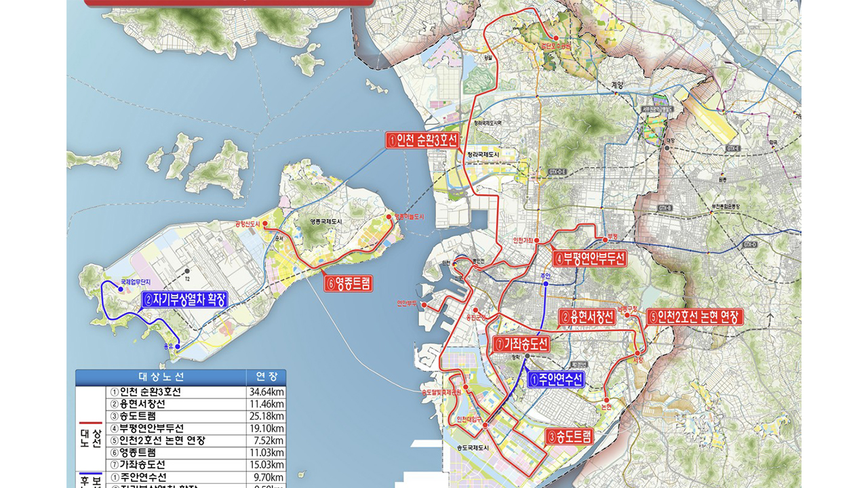Select the 논현 station marker

[606, 399]
